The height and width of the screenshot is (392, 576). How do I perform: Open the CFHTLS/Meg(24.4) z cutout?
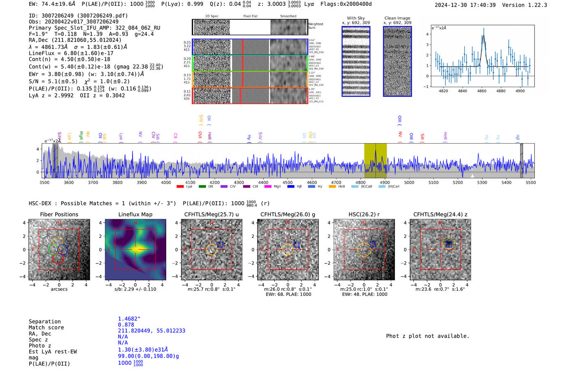[x=440, y=250]
